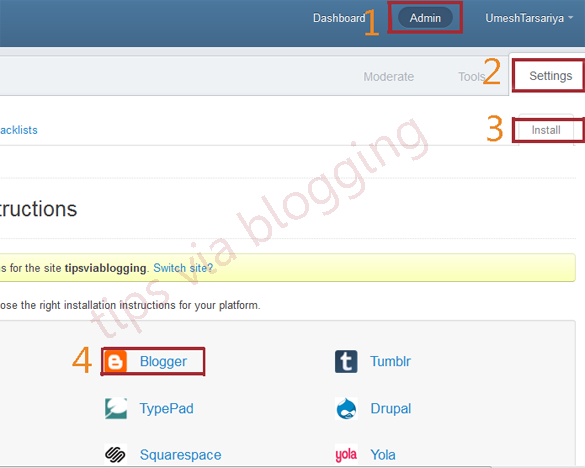Select the Install sub-tab
585x468 pixels.
(546, 130)
